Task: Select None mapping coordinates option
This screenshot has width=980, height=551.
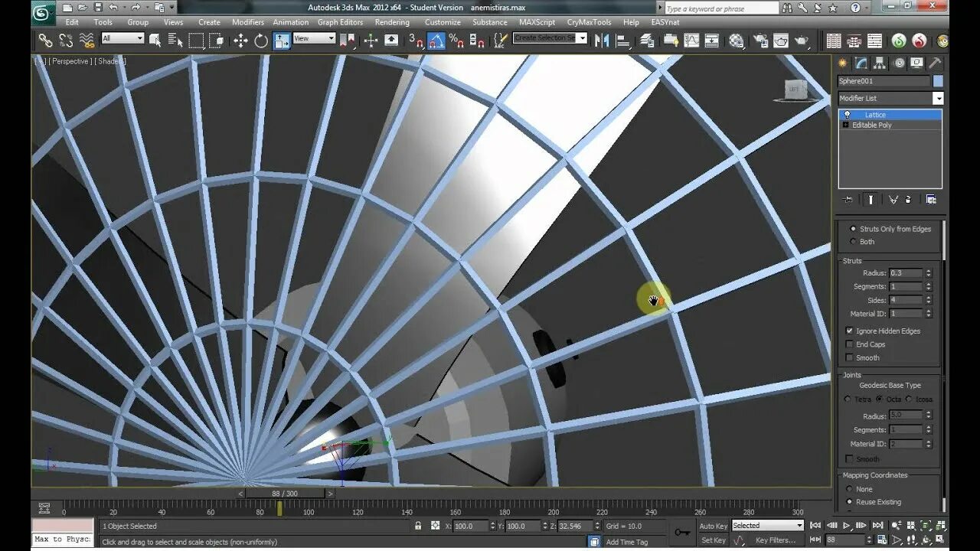Action: coord(849,489)
